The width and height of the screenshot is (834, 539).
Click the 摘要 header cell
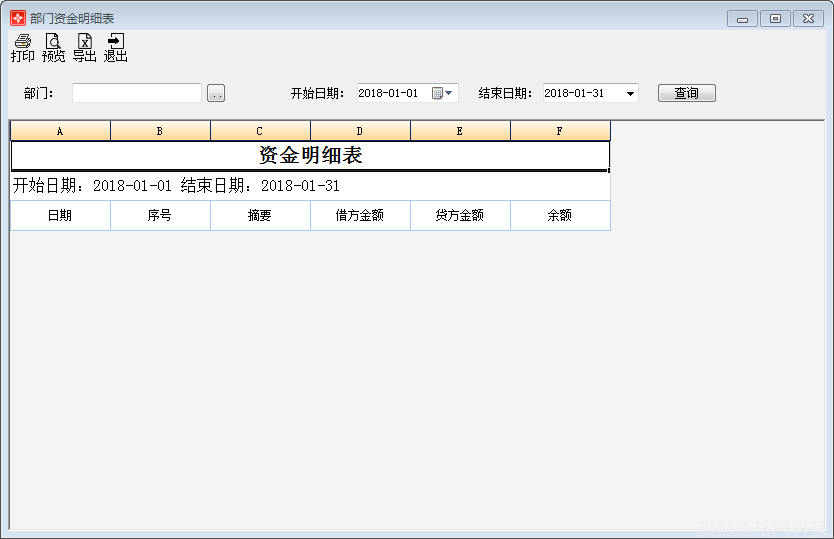click(x=260, y=215)
